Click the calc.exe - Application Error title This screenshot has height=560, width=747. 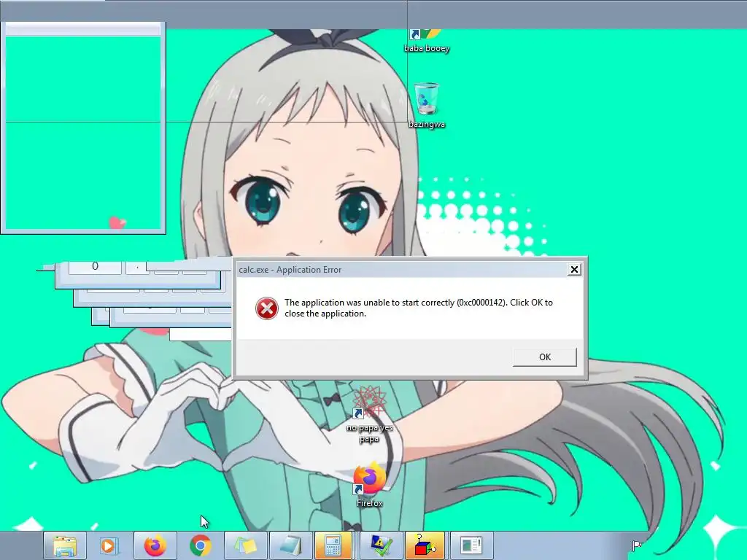290,270
